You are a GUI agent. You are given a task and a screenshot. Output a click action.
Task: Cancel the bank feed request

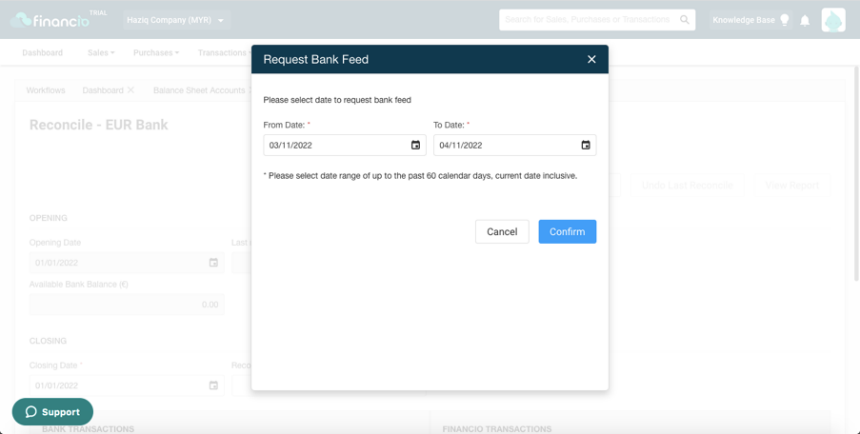tap(502, 232)
